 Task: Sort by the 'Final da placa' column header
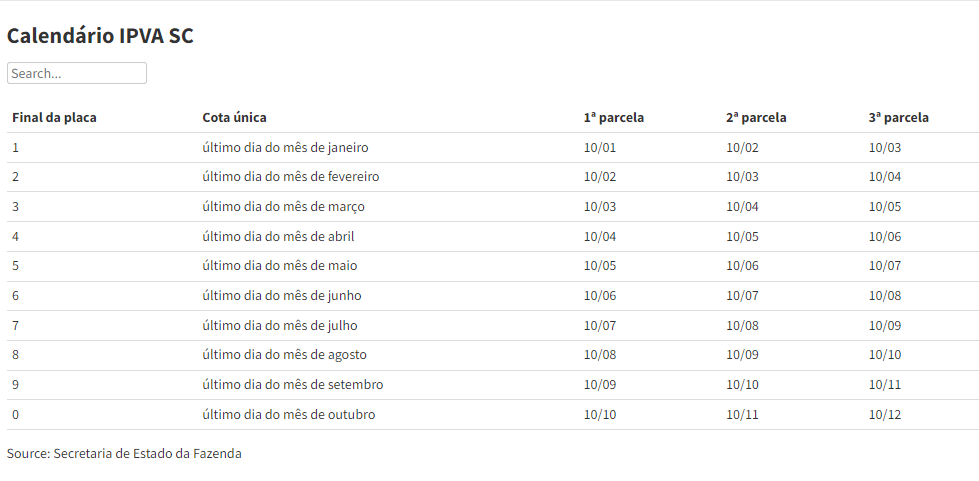pyautogui.click(x=54, y=118)
